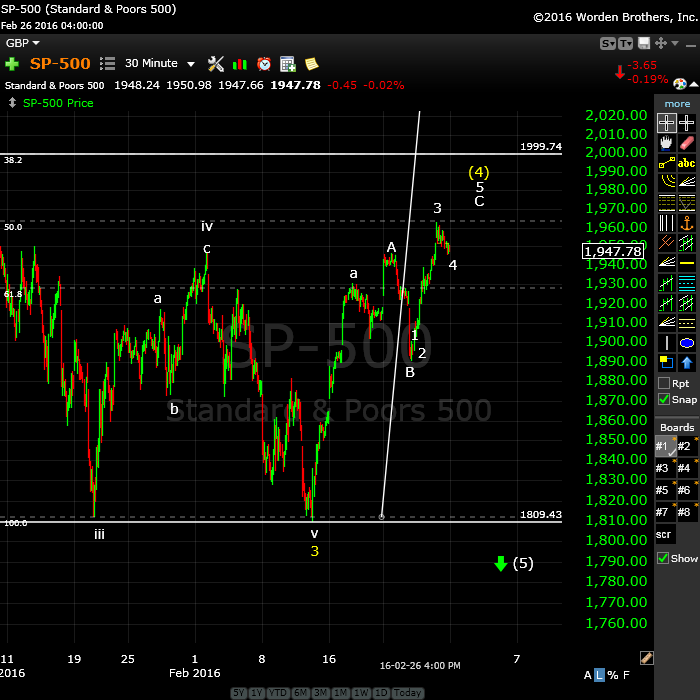Viewport: 700px width, 700px height.
Task: Select the pink eraser tool
Action: pos(686,143)
